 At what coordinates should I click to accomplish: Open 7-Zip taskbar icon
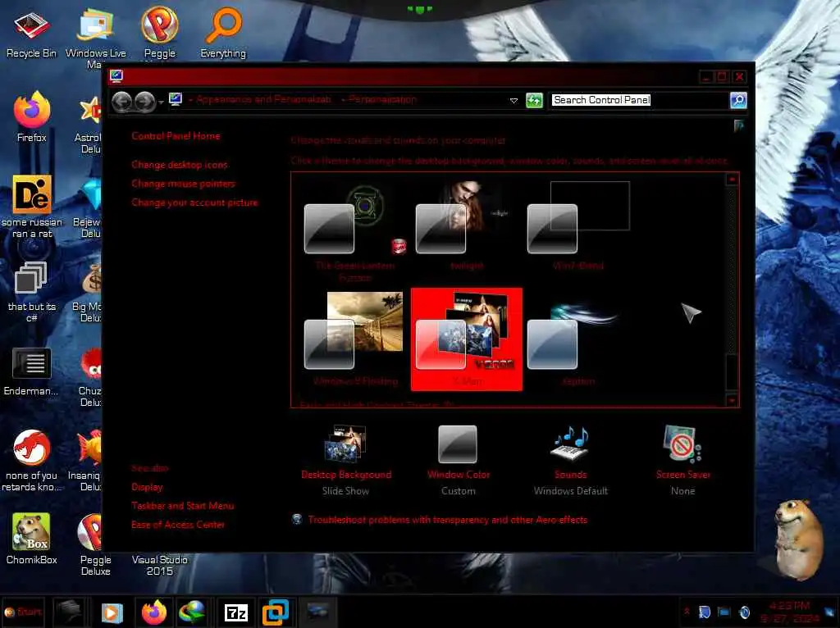(235, 612)
